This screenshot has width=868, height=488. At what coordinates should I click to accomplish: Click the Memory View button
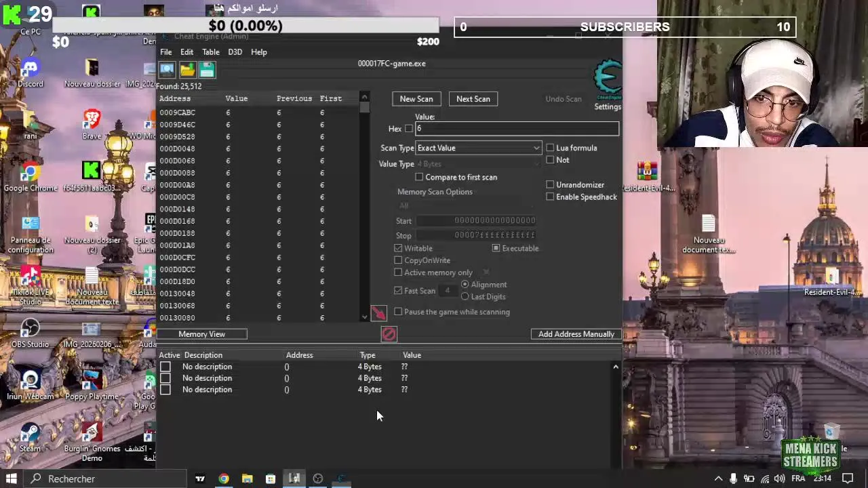(202, 334)
